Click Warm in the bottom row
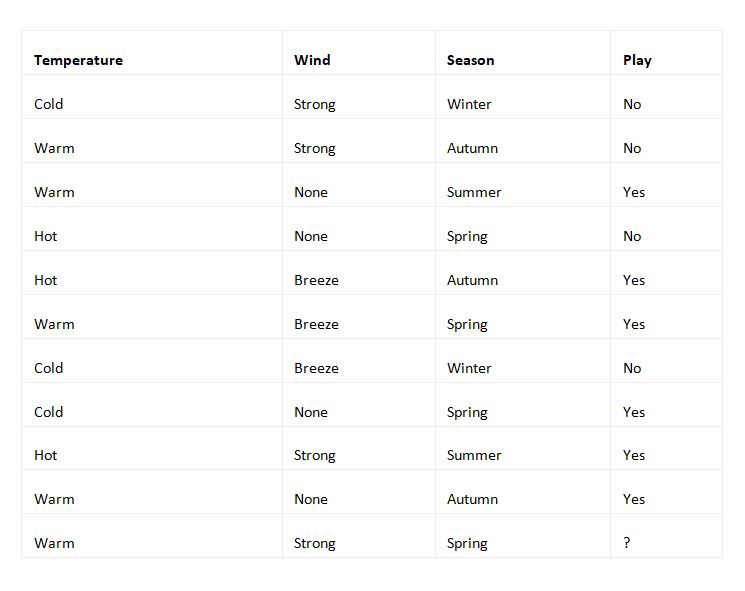The width and height of the screenshot is (745, 591). click(54, 543)
